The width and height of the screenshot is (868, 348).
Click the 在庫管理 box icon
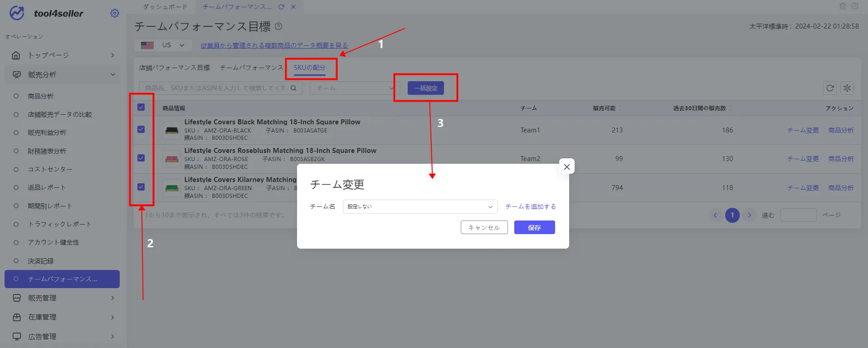[x=17, y=317]
